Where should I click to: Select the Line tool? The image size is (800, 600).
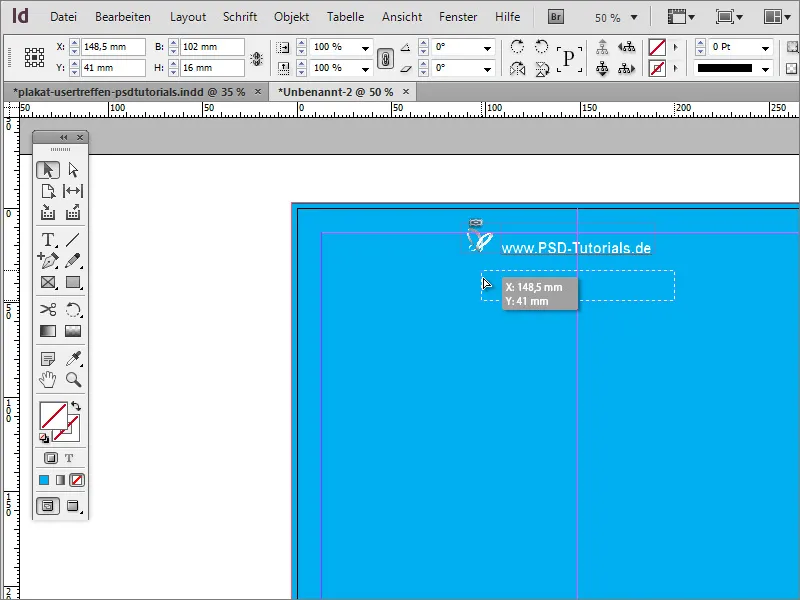tap(73, 239)
